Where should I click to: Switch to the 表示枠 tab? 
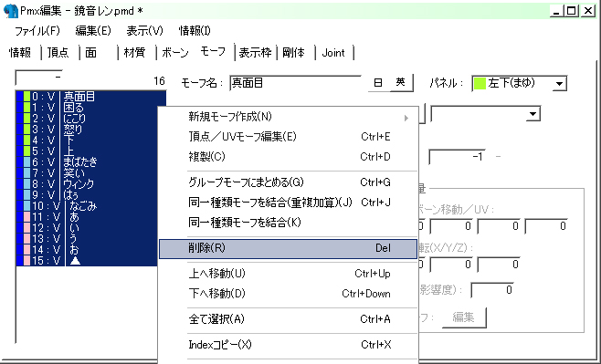(255, 52)
